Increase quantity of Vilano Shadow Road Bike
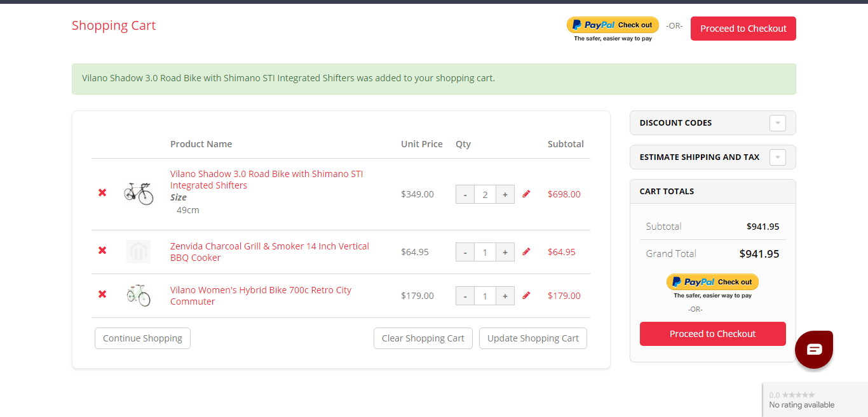The height and width of the screenshot is (417, 868). click(505, 194)
